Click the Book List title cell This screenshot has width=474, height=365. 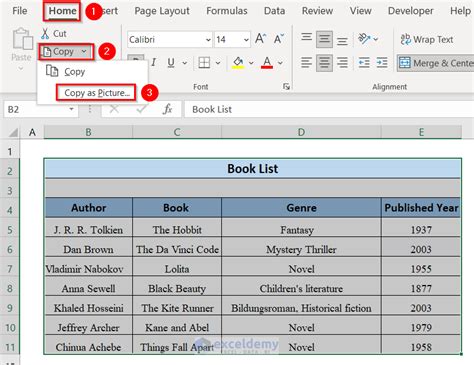click(x=253, y=168)
